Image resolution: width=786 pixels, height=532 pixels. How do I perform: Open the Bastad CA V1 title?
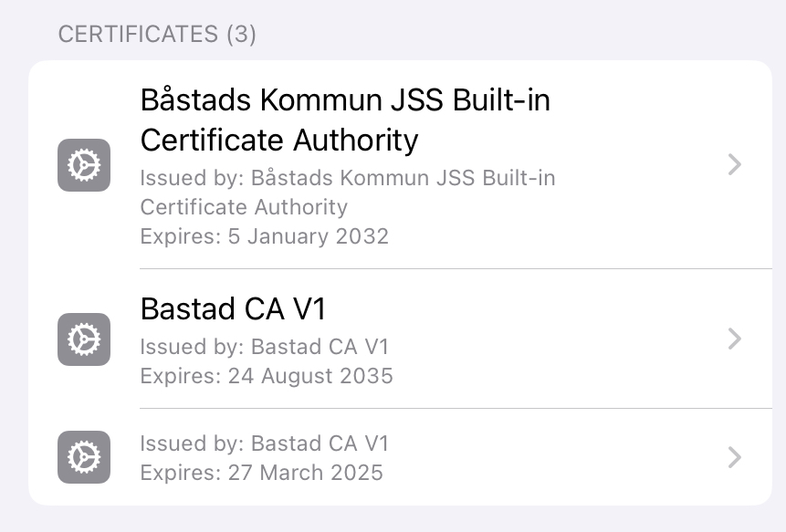coord(233,308)
